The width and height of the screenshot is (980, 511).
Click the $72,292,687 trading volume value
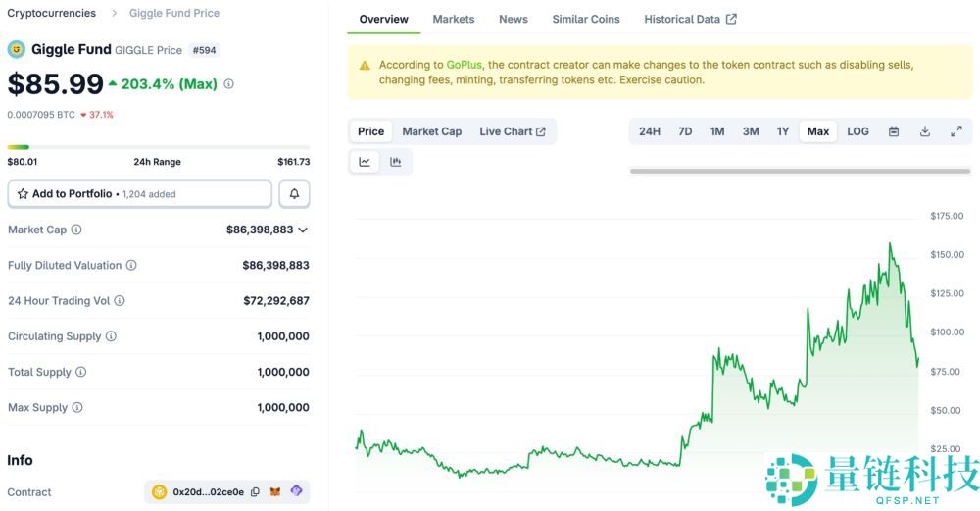coord(276,301)
